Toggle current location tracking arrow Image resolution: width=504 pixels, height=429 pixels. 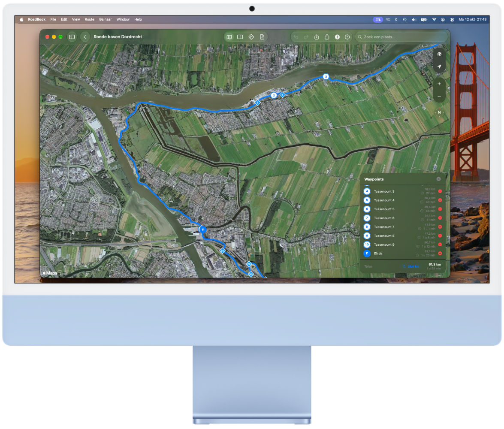(439, 66)
